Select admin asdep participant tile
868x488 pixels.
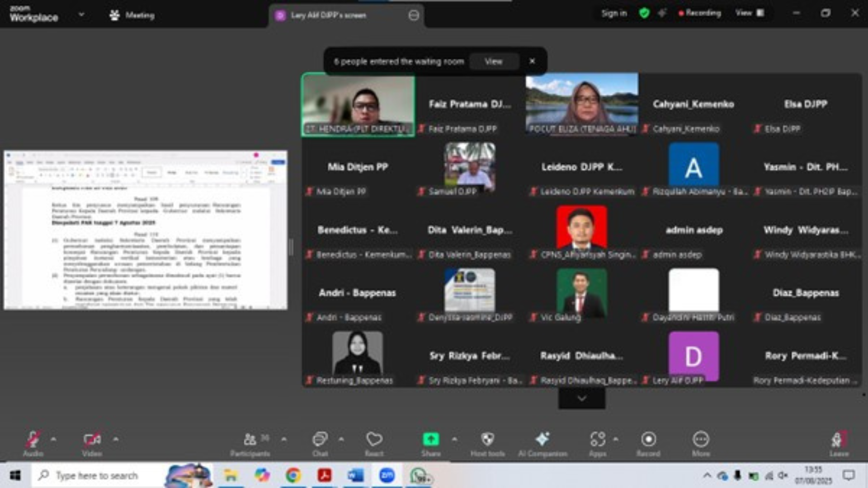(x=693, y=231)
